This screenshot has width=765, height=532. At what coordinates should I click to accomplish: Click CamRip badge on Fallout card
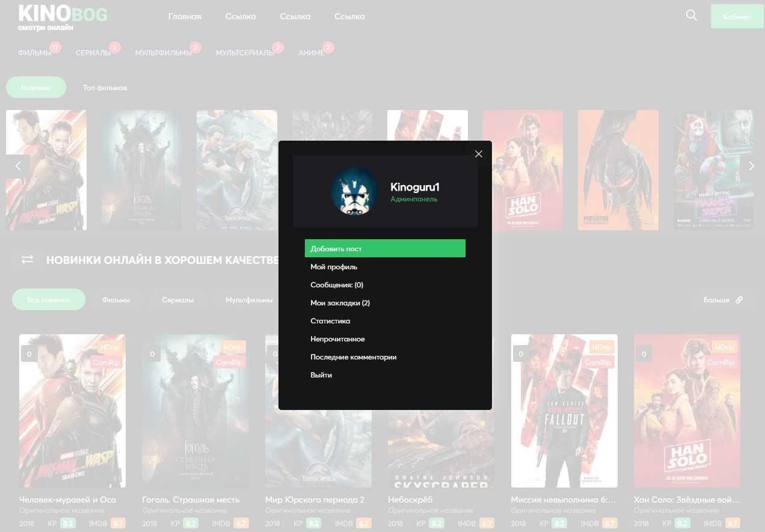tap(598, 362)
